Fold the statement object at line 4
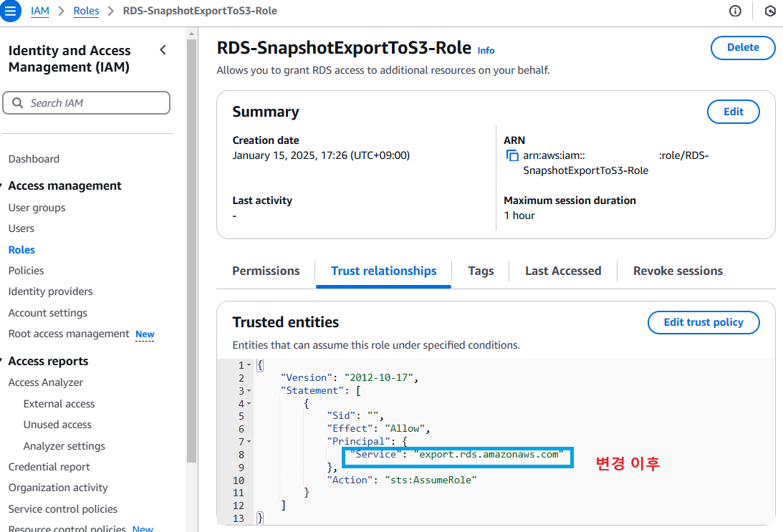This screenshot has height=532, width=783. [249, 404]
